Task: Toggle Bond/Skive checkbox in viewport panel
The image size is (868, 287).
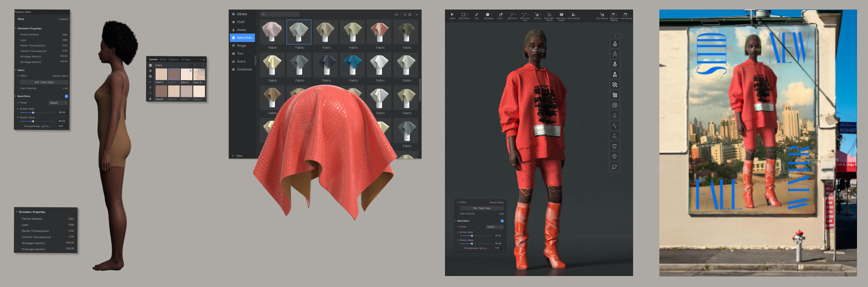Action: pyautogui.click(x=502, y=221)
